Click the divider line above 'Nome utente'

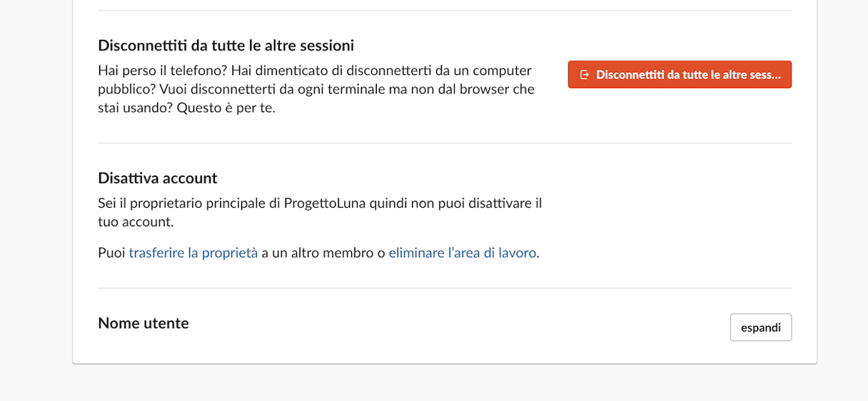click(x=445, y=288)
